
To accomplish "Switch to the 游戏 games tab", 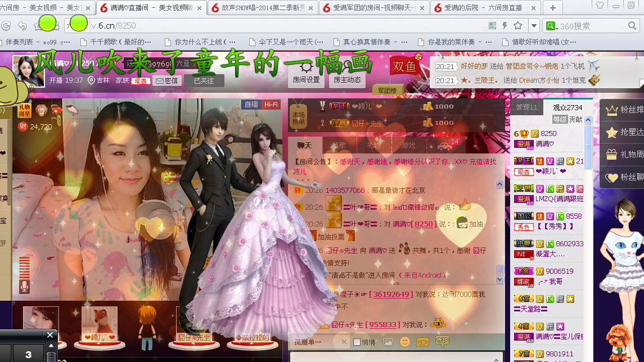I will [x=408, y=145].
